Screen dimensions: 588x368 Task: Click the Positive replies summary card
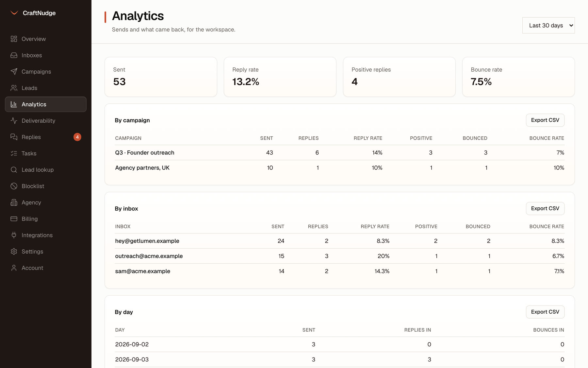pyautogui.click(x=399, y=77)
